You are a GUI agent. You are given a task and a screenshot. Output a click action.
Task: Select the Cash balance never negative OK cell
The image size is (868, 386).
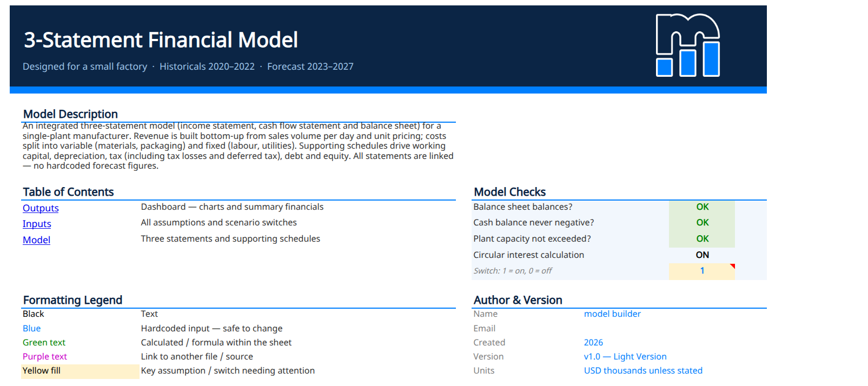click(702, 223)
